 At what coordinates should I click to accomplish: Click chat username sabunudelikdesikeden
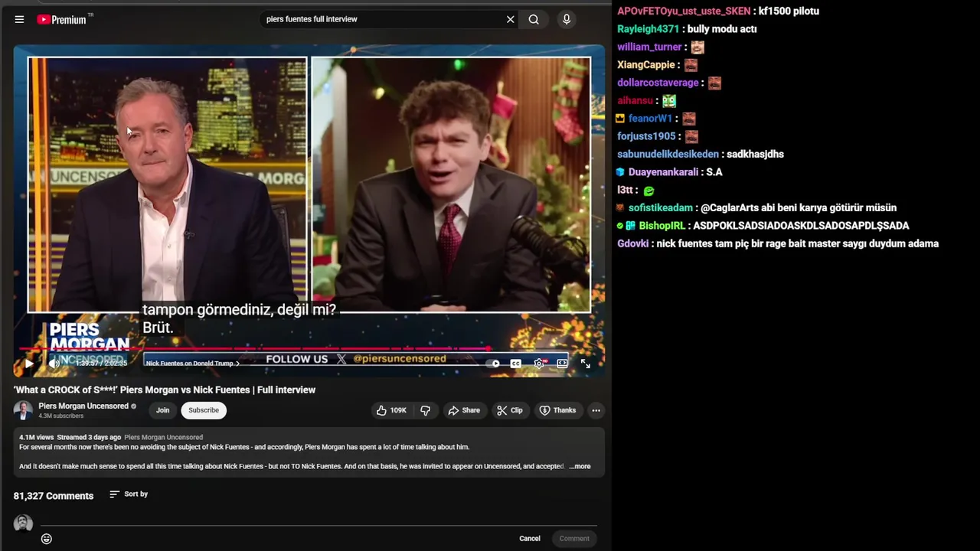pyautogui.click(x=668, y=155)
